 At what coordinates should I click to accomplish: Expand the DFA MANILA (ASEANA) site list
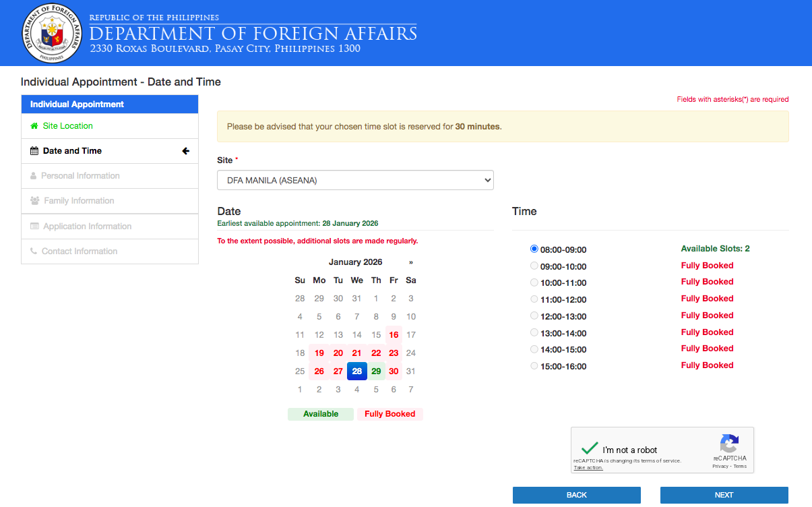[355, 180]
